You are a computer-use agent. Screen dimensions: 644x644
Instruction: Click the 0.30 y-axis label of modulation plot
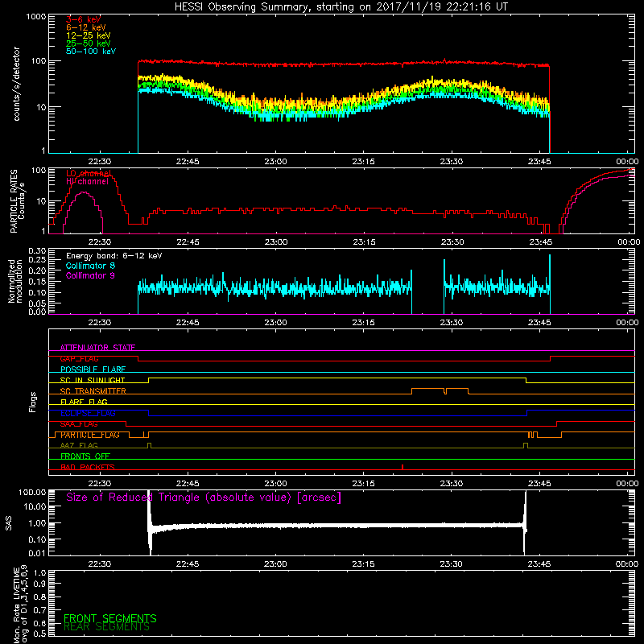pyautogui.click(x=37, y=250)
